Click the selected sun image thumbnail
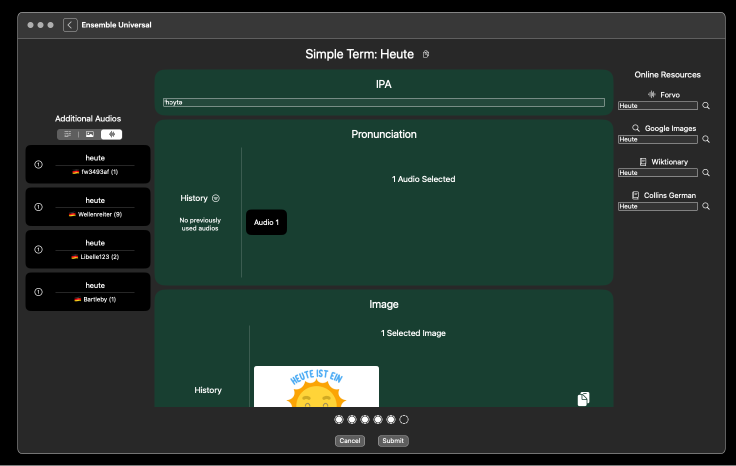The image size is (736, 466). pyautogui.click(x=316, y=387)
